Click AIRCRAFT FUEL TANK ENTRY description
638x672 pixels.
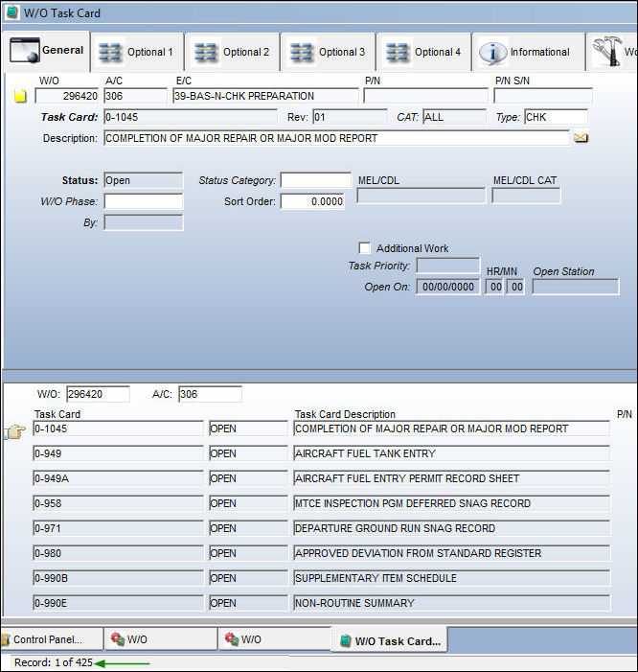(452, 453)
